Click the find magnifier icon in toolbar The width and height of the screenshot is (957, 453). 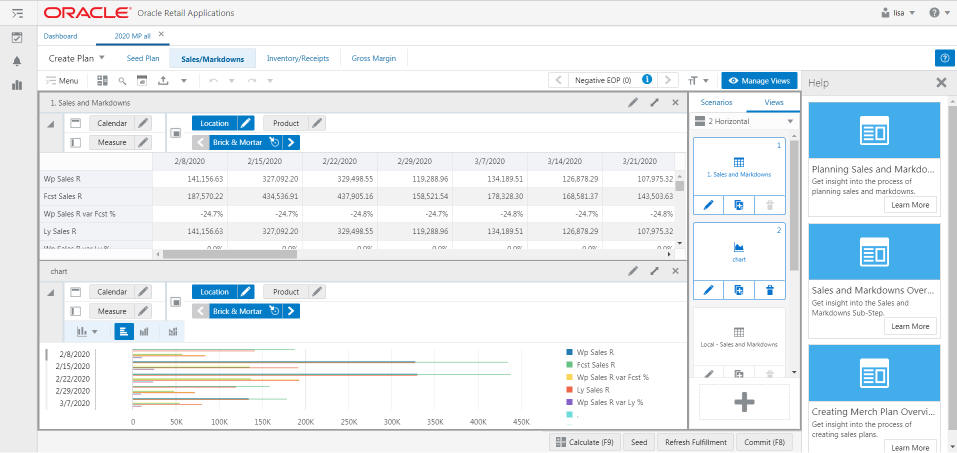point(123,80)
